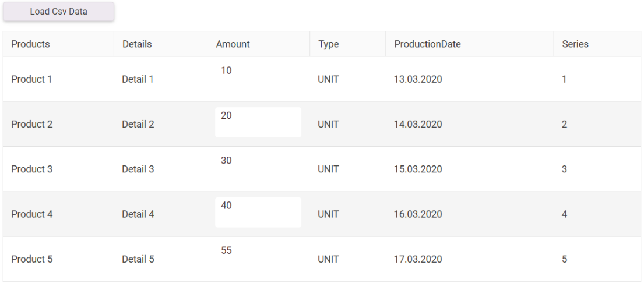Sort by the Amount column header
The width and height of the screenshot is (644, 283).
pos(258,44)
